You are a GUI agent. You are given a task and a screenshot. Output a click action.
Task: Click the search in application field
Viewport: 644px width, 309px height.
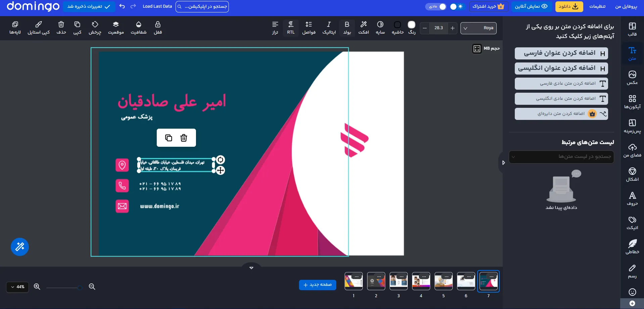click(202, 6)
